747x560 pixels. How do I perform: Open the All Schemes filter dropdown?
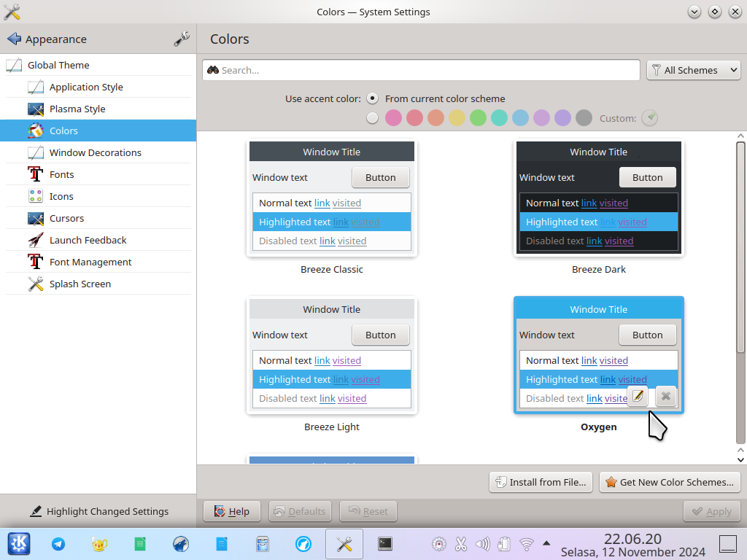click(x=693, y=70)
